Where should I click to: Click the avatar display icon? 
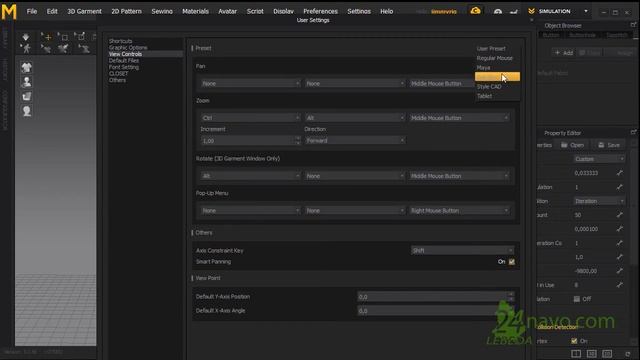27,82
